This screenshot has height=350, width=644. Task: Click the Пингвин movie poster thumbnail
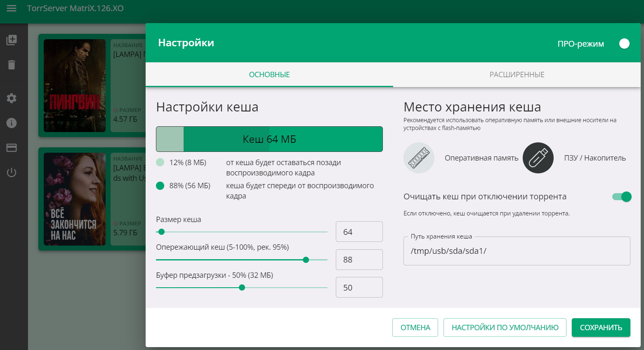[75, 86]
